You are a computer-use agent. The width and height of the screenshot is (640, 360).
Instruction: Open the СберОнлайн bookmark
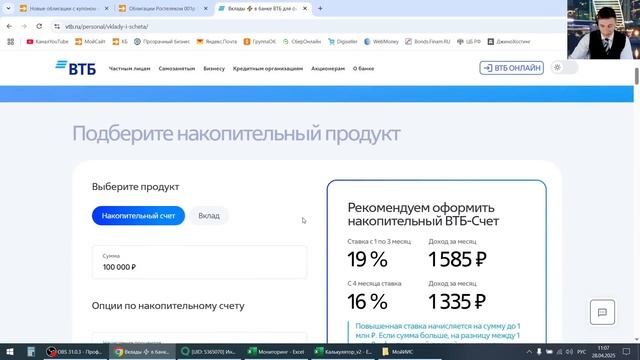click(302, 42)
